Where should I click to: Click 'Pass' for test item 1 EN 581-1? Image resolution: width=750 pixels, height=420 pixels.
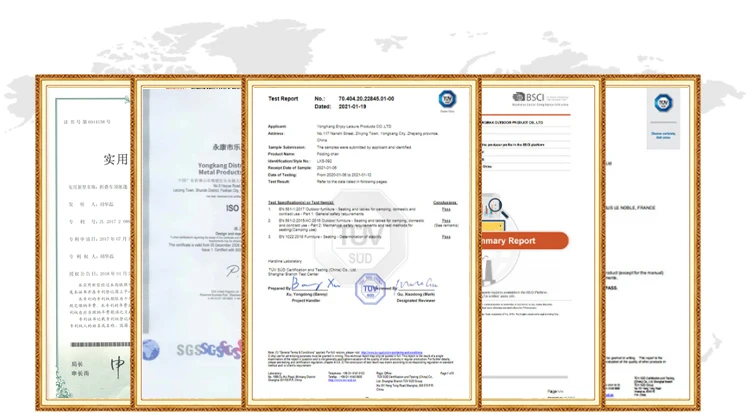point(446,210)
